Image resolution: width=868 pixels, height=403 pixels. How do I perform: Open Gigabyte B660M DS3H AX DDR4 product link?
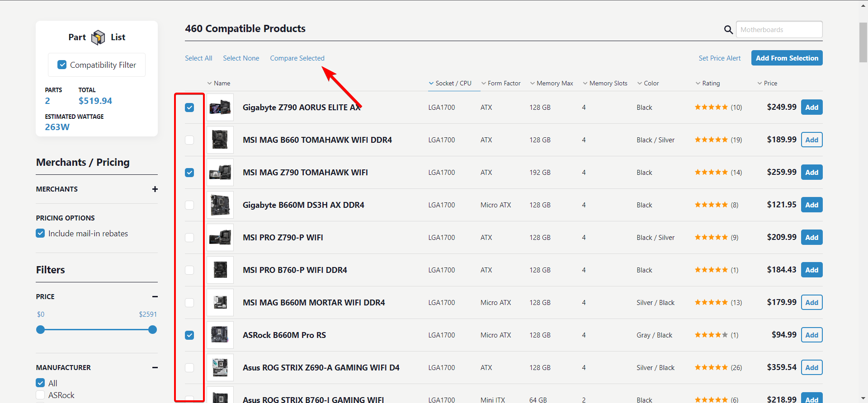[303, 205]
